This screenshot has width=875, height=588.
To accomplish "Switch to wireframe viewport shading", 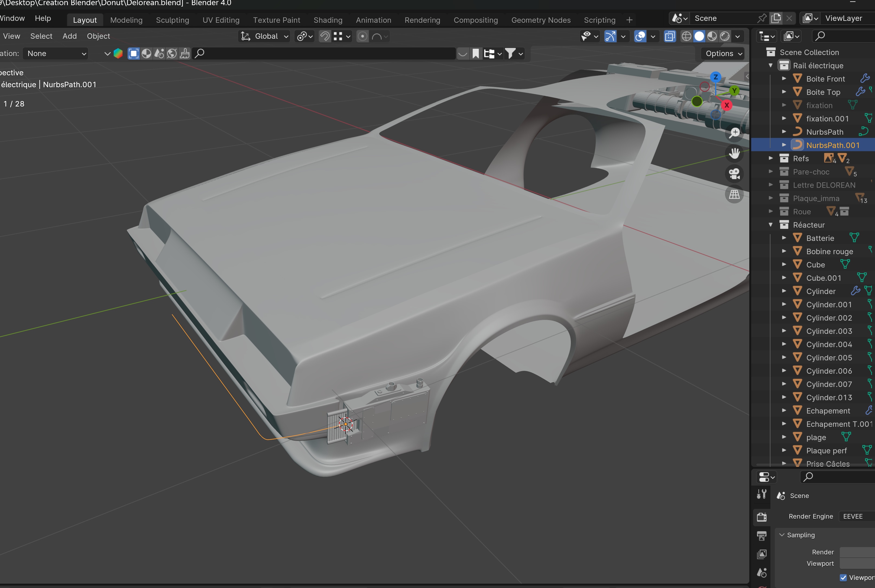I will click(x=686, y=36).
